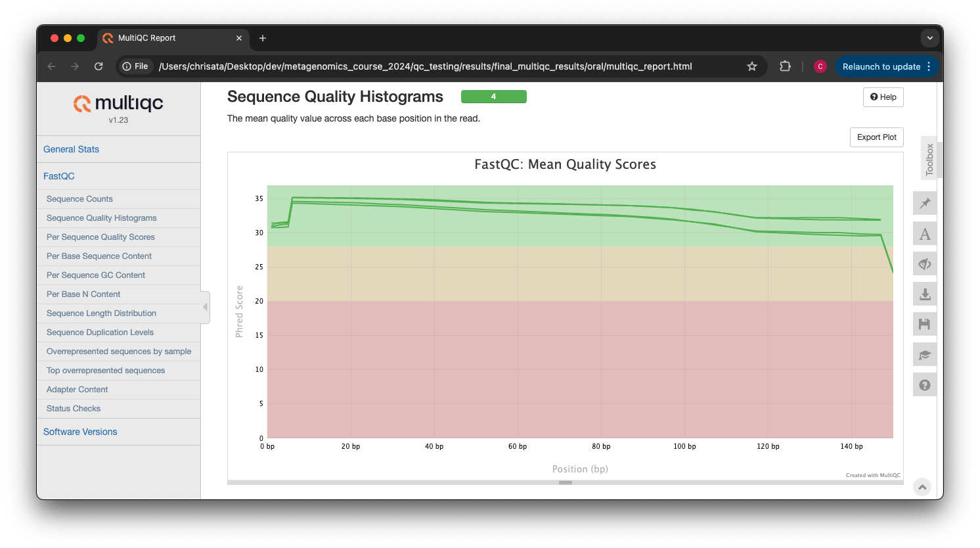This screenshot has height=548, width=980.
Task: Open the General Stats section
Action: (x=71, y=149)
